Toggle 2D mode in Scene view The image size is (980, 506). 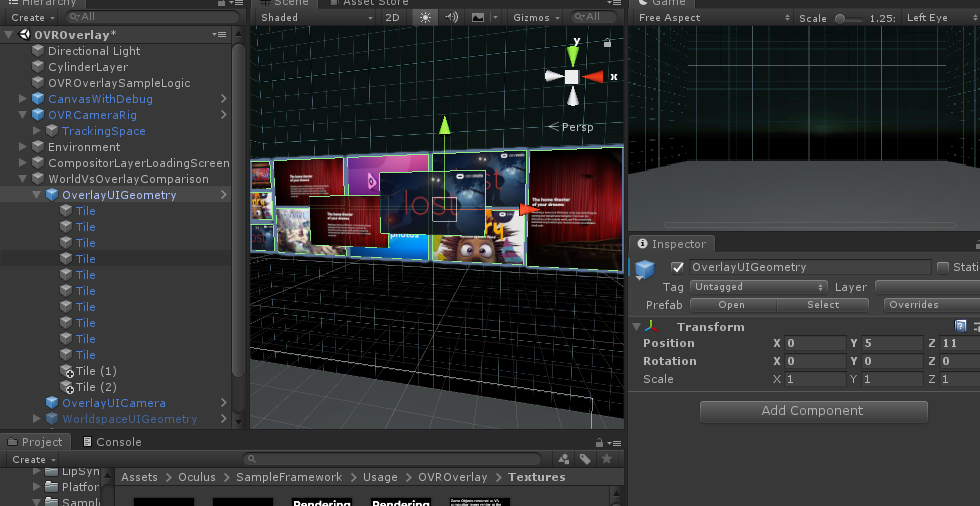(x=392, y=17)
